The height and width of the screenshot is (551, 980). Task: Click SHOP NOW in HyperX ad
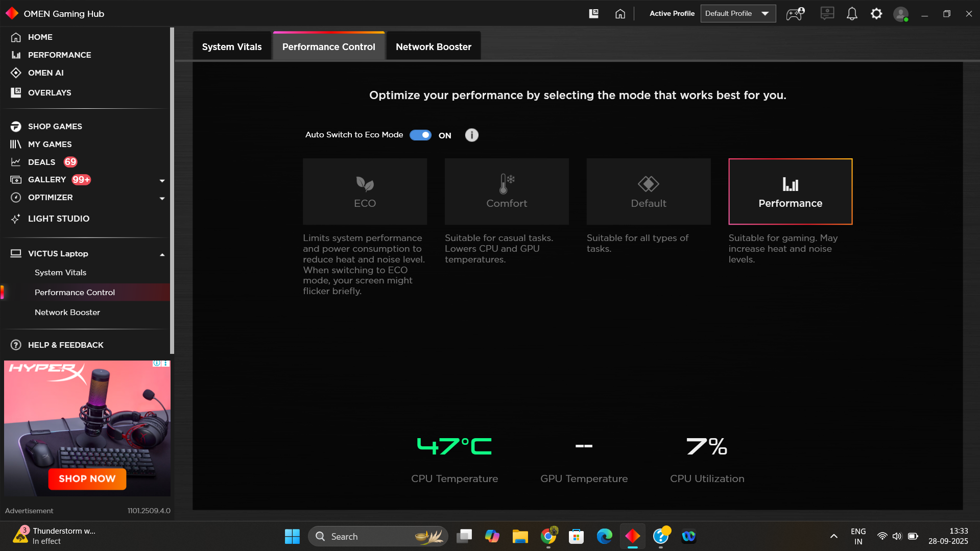87,479
